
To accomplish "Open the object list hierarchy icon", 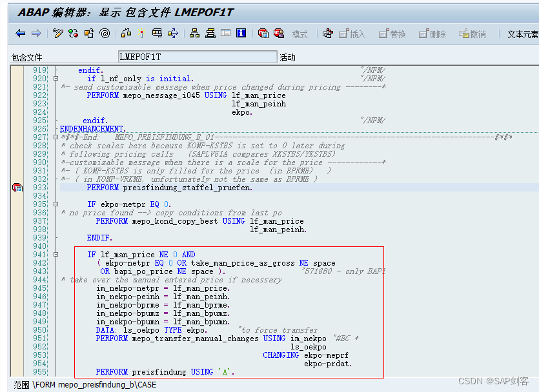I will click(x=194, y=33).
